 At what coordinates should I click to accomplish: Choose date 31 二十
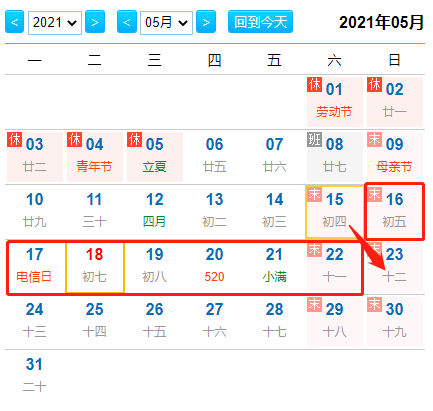pos(35,375)
